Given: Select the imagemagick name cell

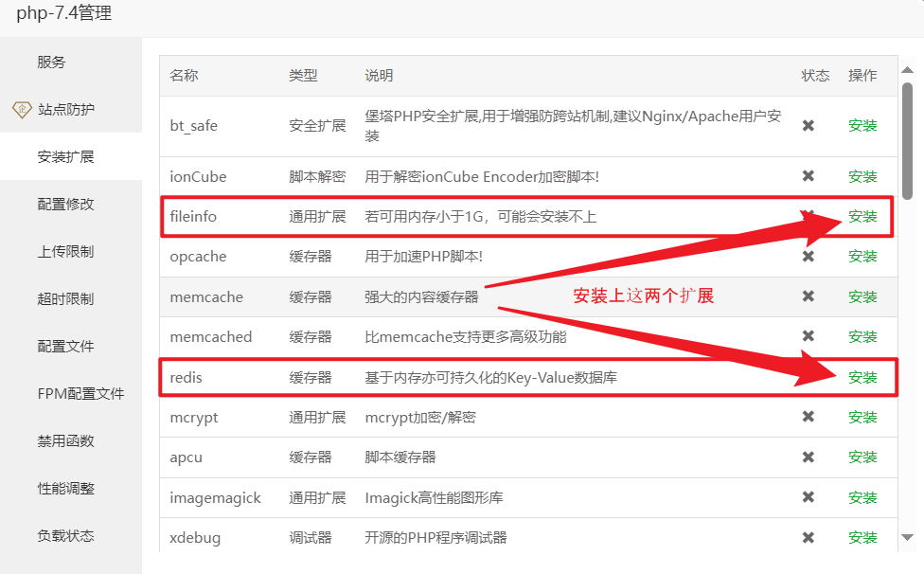Looking at the screenshot, I should [215, 498].
